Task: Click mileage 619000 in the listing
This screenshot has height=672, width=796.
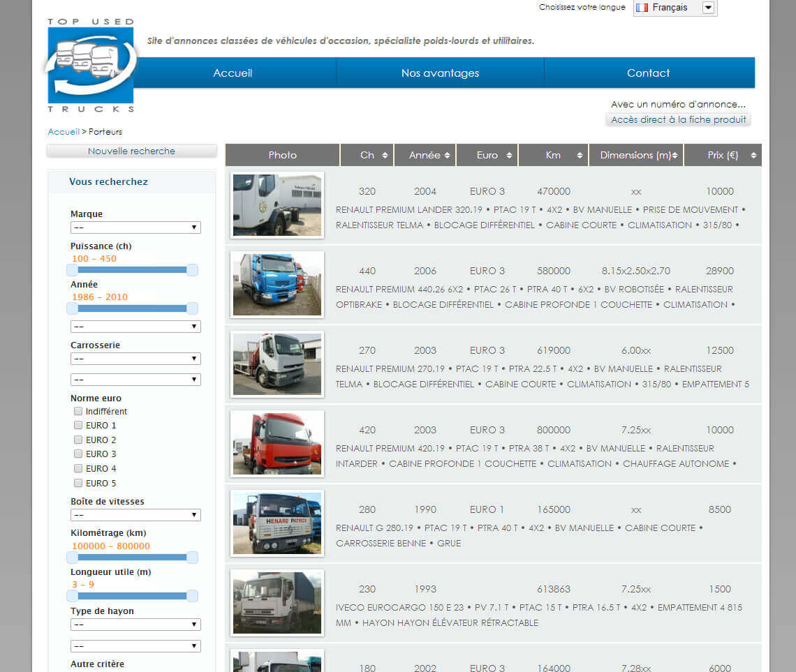Action: pos(553,350)
